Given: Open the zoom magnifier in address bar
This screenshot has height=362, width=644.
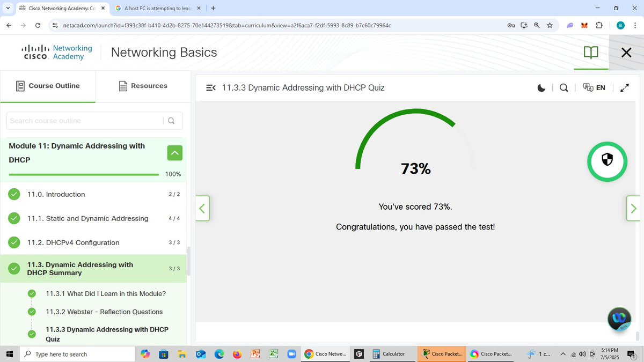Looking at the screenshot, I should tap(537, 25).
